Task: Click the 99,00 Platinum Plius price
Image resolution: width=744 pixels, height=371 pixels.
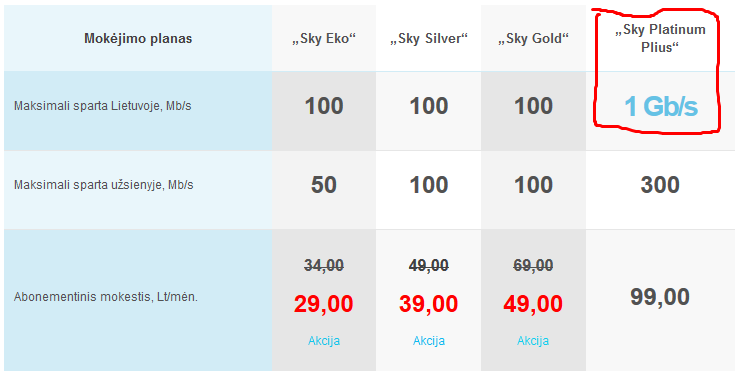Action: (660, 297)
